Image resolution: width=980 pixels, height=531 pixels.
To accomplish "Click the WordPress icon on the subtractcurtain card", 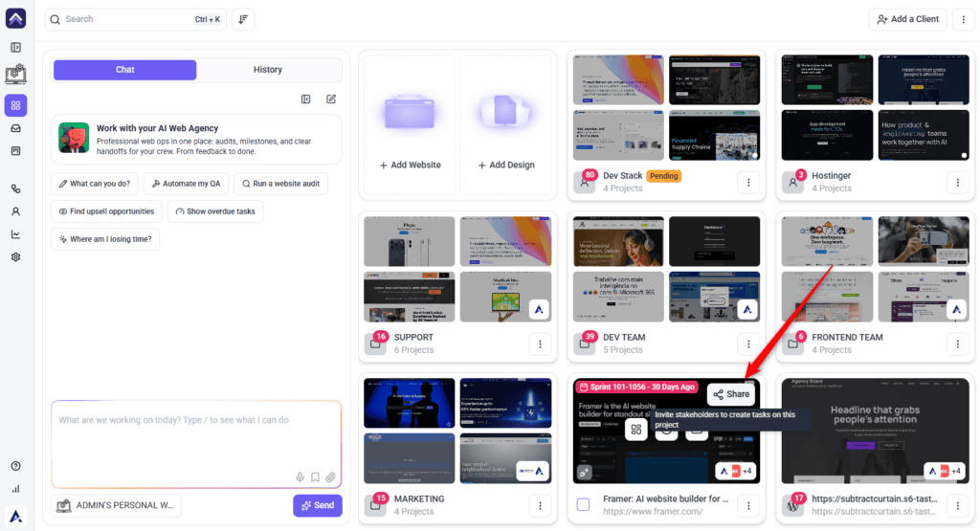I will coord(793,505).
